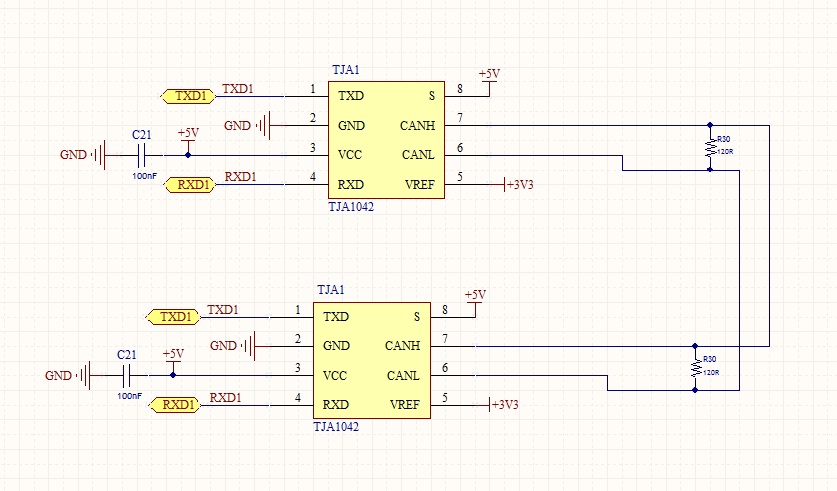
Task: Click the junction dot on lower VCC wire
Action: click(173, 375)
